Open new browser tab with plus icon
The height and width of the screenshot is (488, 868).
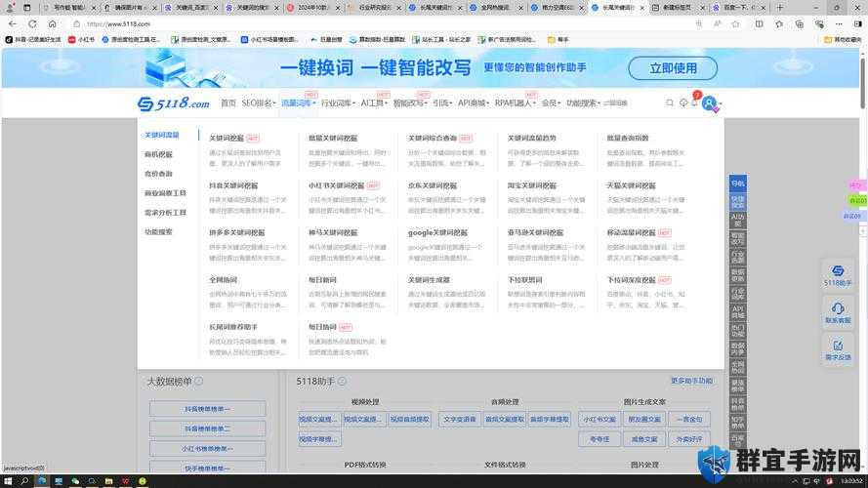pos(779,8)
